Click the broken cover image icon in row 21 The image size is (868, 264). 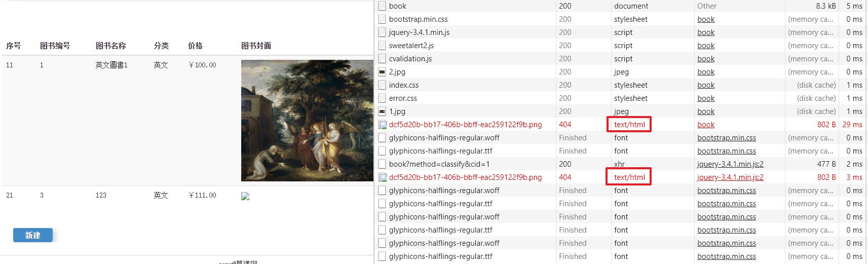point(245,196)
